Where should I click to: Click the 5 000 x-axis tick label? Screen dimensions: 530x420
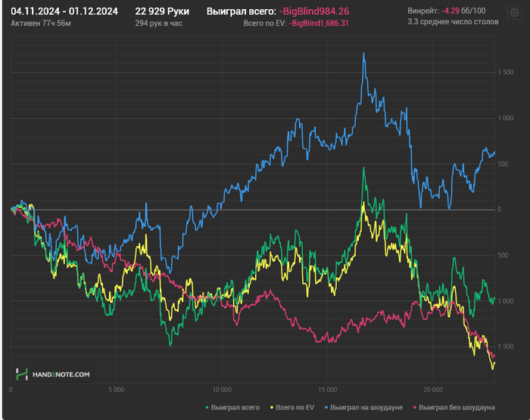117,390
